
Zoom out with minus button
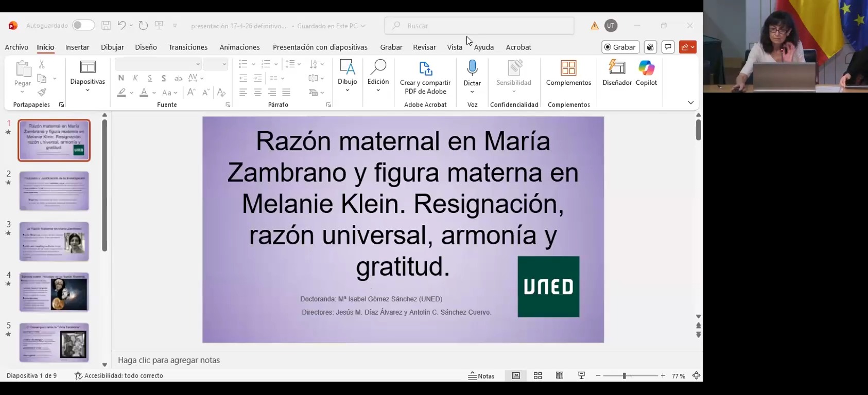click(598, 376)
